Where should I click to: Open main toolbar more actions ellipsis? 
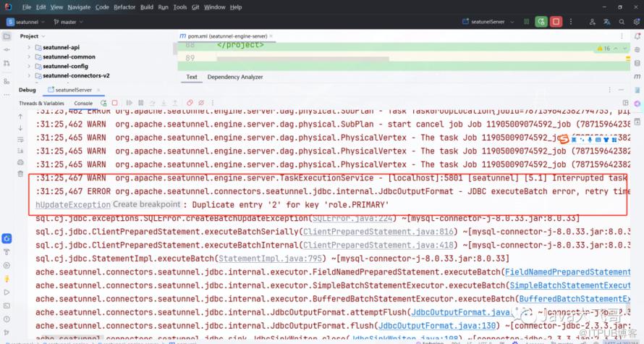coord(570,22)
